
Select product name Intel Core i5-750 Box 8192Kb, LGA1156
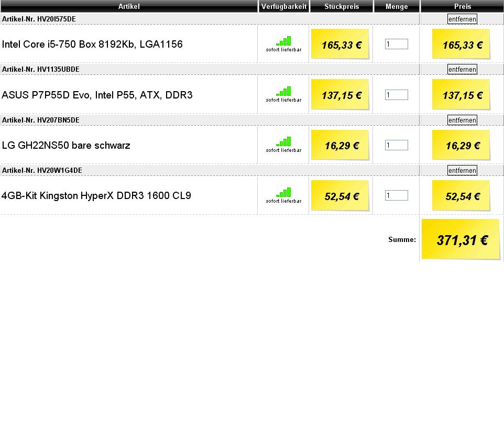tap(92, 44)
